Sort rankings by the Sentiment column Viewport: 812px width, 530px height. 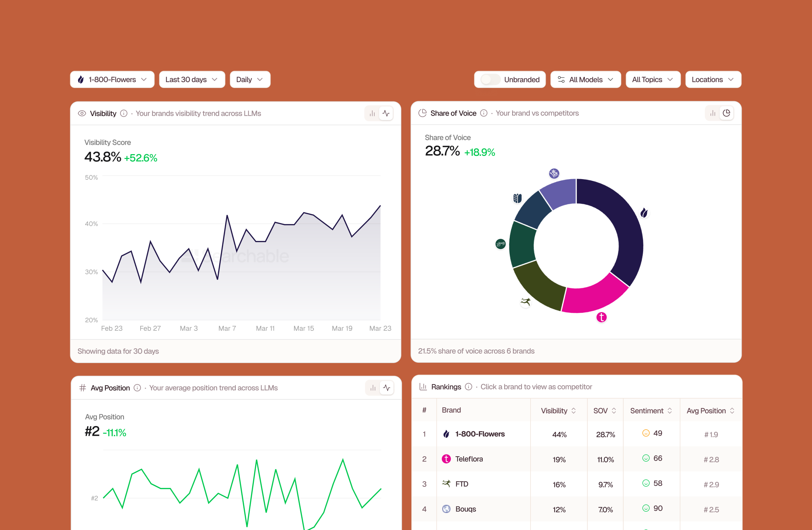(651, 411)
